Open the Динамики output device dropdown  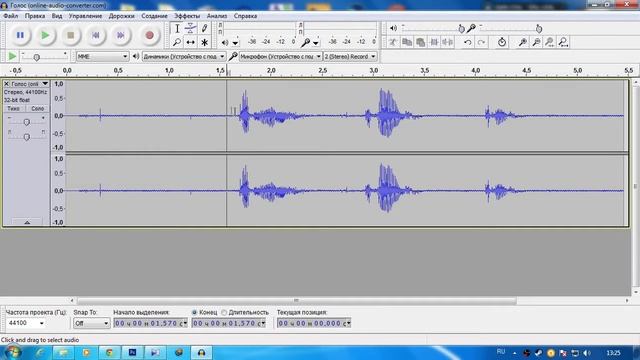tap(184, 56)
